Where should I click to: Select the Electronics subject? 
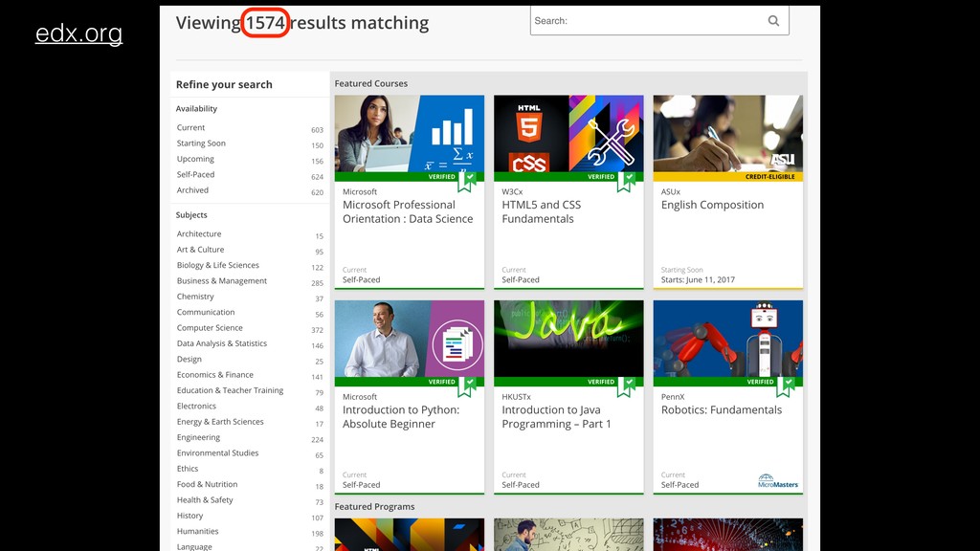[196, 406]
